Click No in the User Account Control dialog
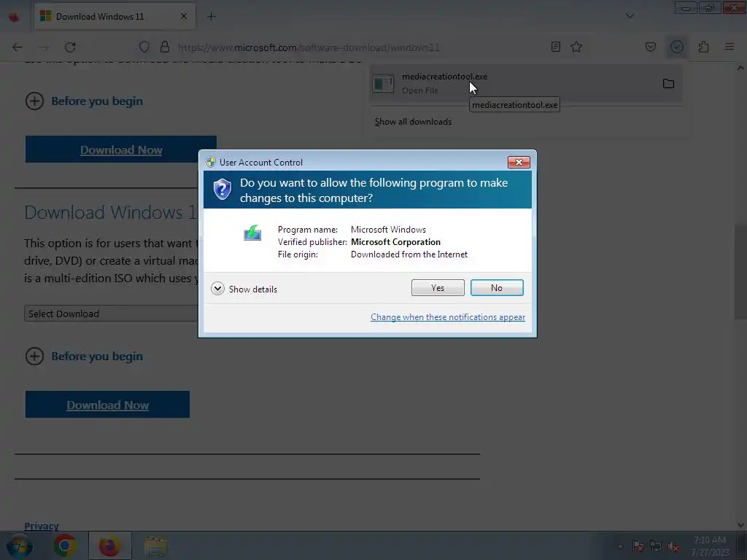Screen dimensions: 747x560 (496, 287)
